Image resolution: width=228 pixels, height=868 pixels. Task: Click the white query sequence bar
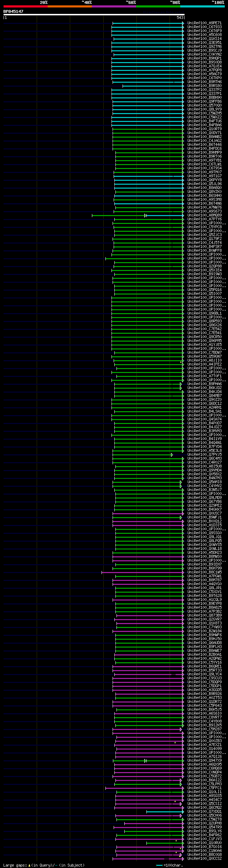(94, 15)
